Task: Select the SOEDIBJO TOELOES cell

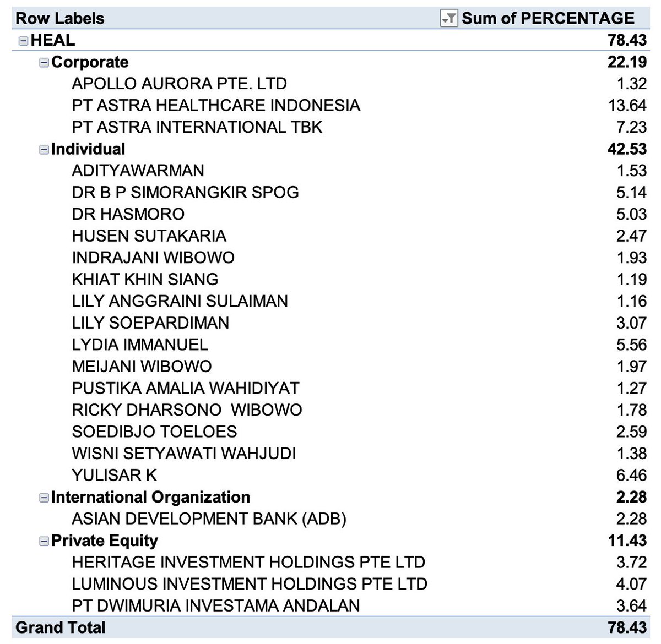Action: pos(154,432)
